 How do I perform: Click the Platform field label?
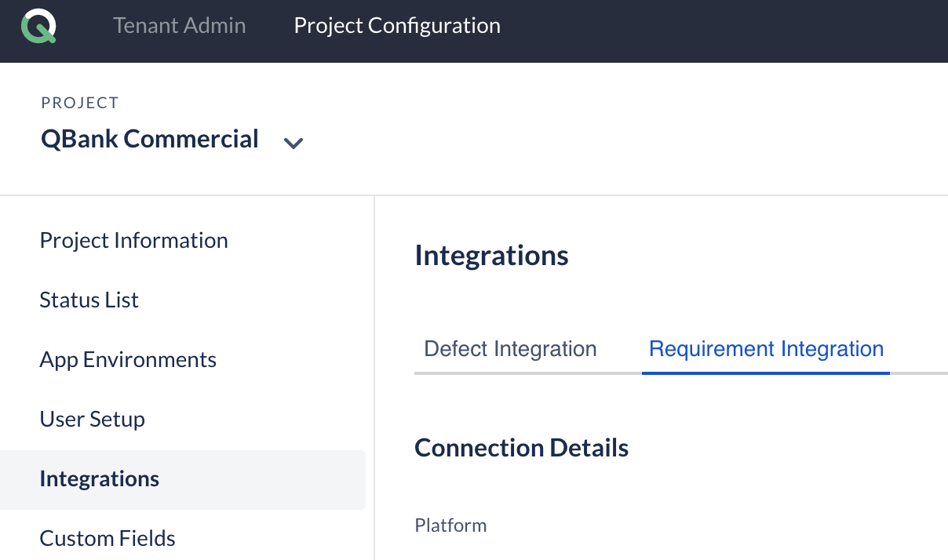pos(451,525)
